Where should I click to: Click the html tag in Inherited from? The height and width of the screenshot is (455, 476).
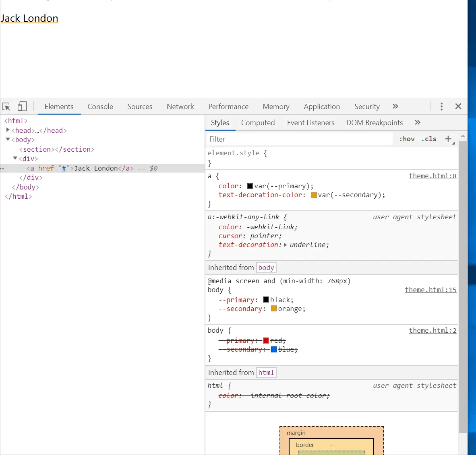(266, 373)
